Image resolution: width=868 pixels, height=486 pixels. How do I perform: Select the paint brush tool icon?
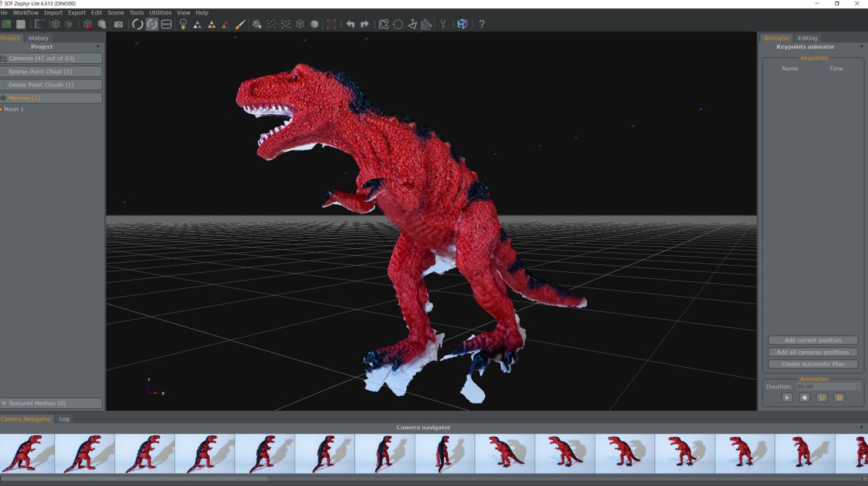point(240,24)
